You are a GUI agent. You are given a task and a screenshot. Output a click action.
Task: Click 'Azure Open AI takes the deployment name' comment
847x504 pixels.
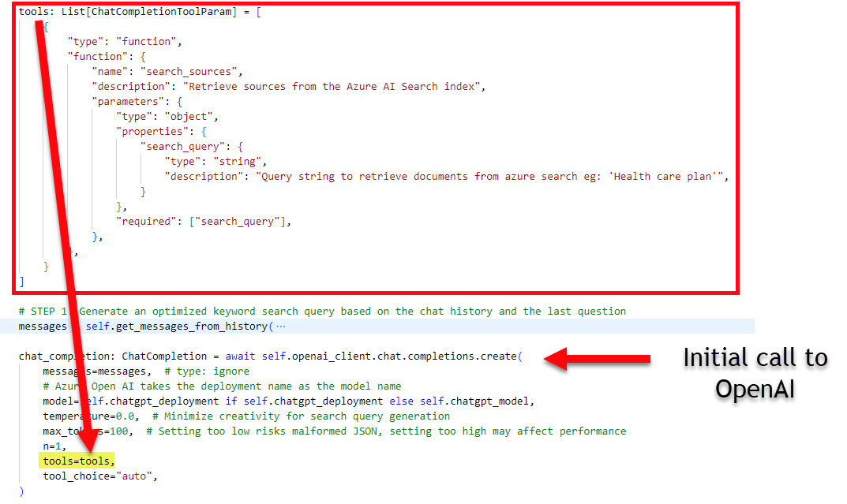tap(222, 386)
